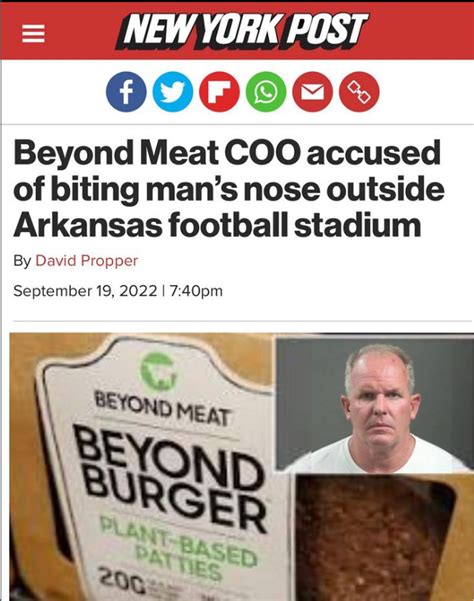Viewport: 474px width, 601px height.
Task: Click the green Beyond Meat bull logo
Action: point(159,371)
